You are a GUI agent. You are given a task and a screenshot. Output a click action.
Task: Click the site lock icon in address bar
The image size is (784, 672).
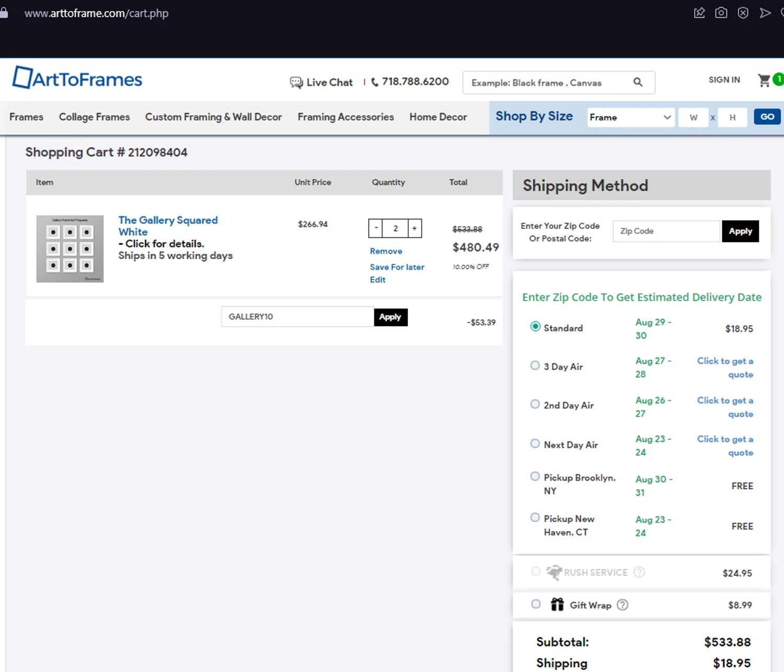point(4,13)
